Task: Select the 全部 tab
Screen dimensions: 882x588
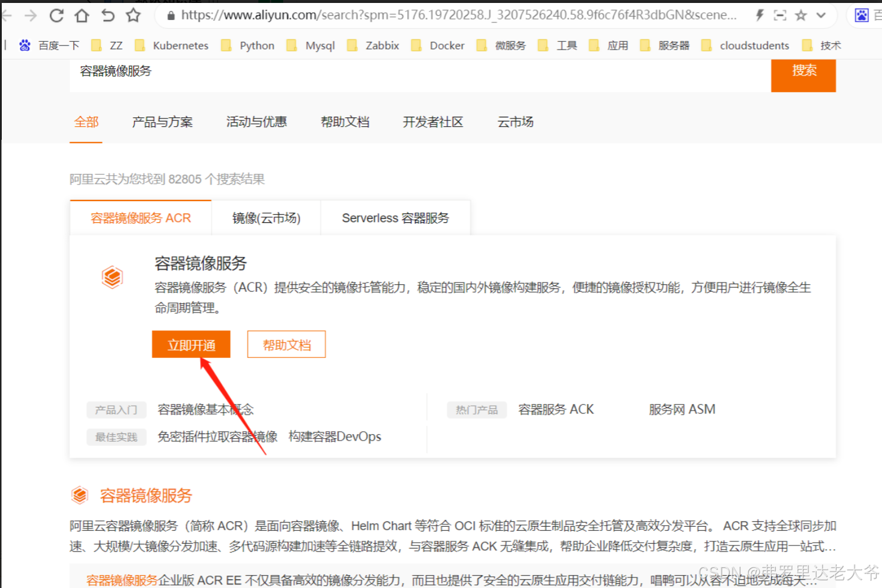Action: [x=86, y=122]
